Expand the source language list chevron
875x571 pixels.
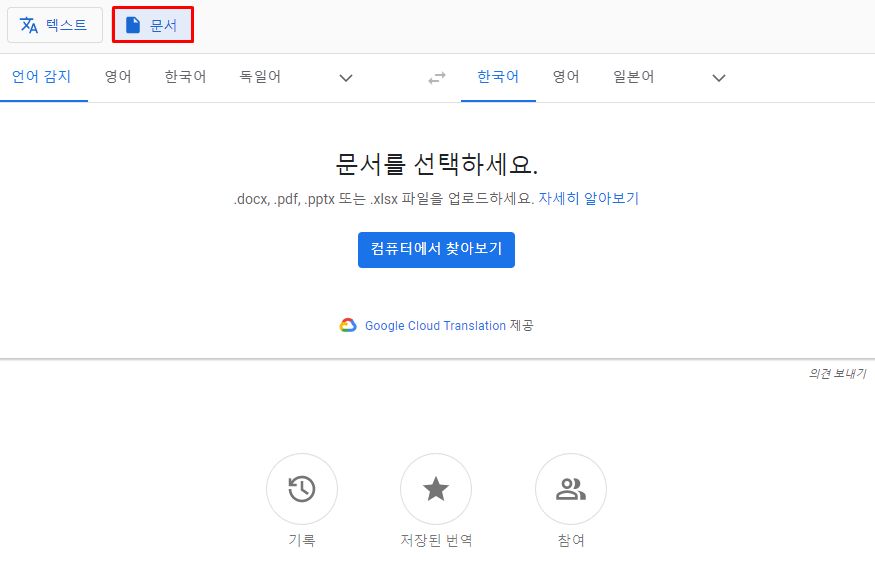pos(346,78)
